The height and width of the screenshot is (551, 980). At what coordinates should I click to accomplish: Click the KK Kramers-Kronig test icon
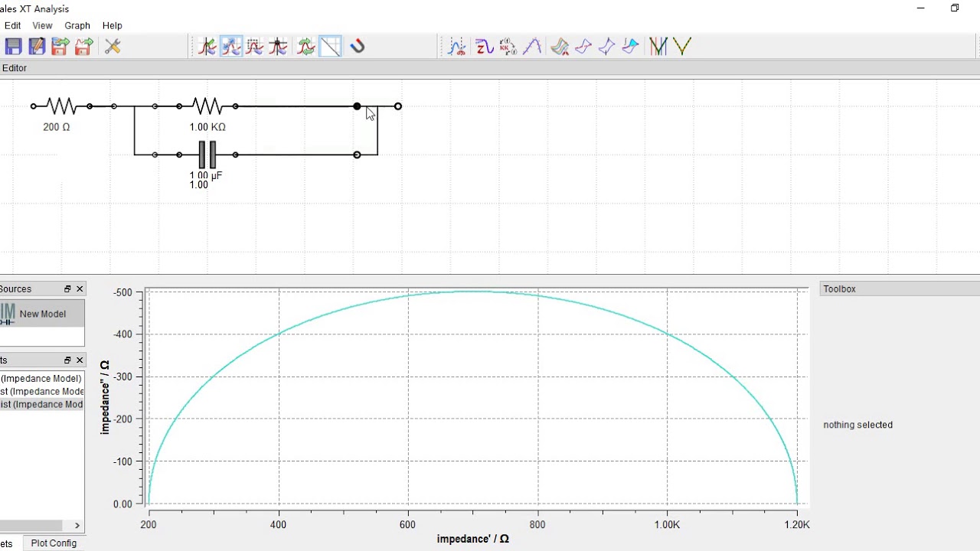[508, 47]
